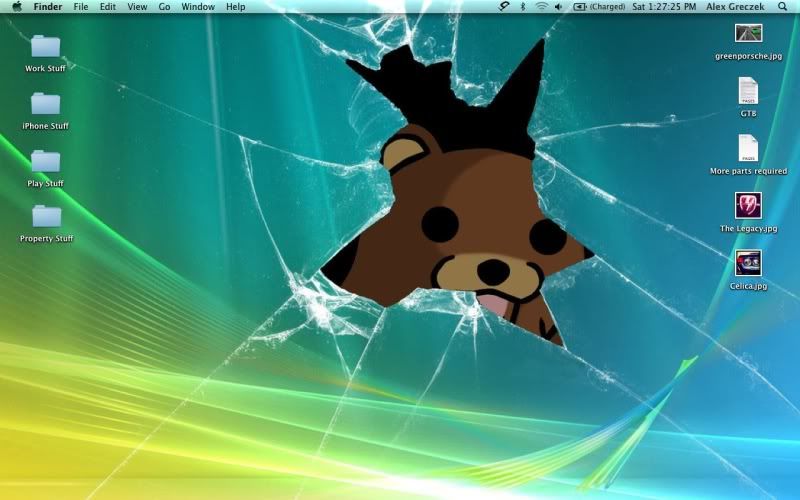800x500 pixels.
Task: Open the Go menu
Action: click(x=164, y=7)
